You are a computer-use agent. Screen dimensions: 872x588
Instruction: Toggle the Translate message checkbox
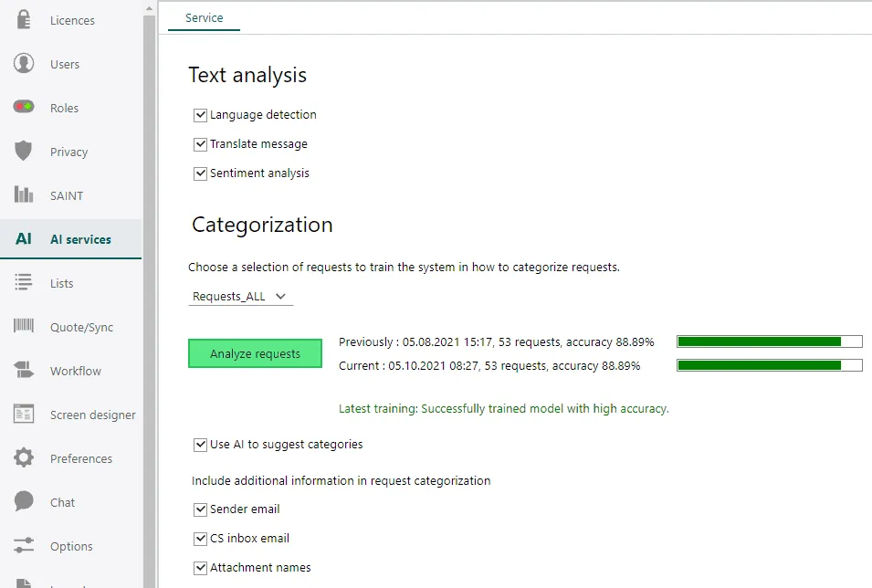tap(201, 144)
